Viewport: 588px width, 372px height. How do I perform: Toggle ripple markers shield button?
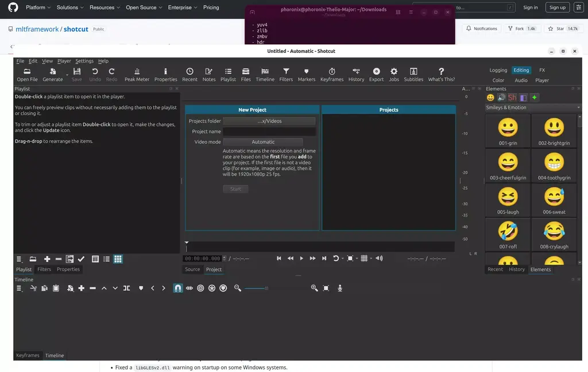223,288
